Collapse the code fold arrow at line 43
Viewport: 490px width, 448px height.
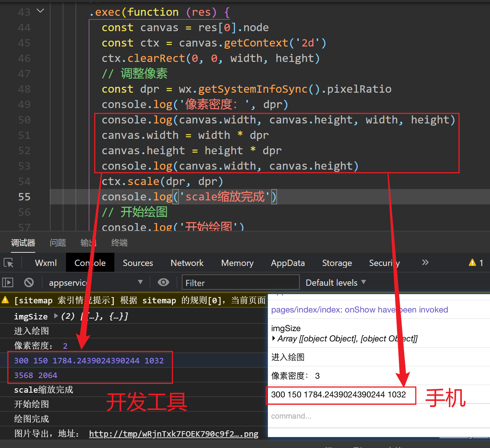[40, 11]
